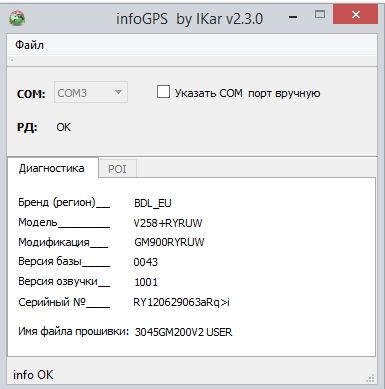Image resolution: width=385 pixels, height=389 pixels.
Task: Minimize the infoGPS window
Action: tap(293, 17)
